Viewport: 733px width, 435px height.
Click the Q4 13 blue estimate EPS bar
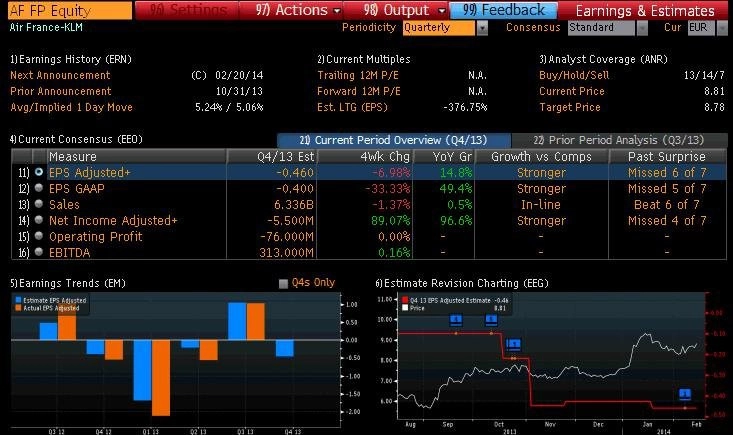coord(285,348)
